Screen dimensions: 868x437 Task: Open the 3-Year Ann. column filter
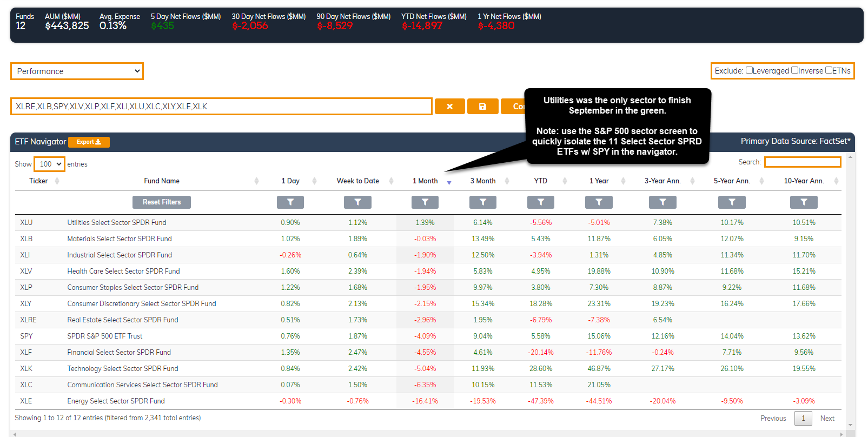point(662,202)
